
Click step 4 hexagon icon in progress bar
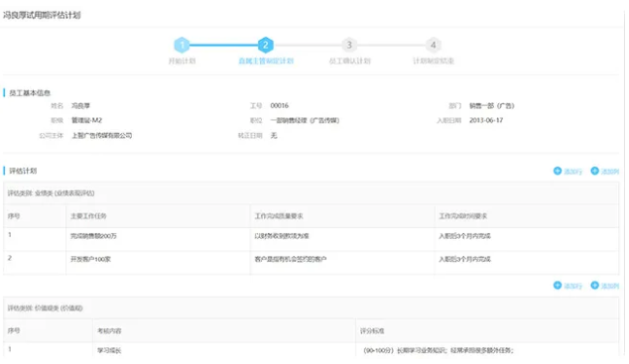pos(434,45)
